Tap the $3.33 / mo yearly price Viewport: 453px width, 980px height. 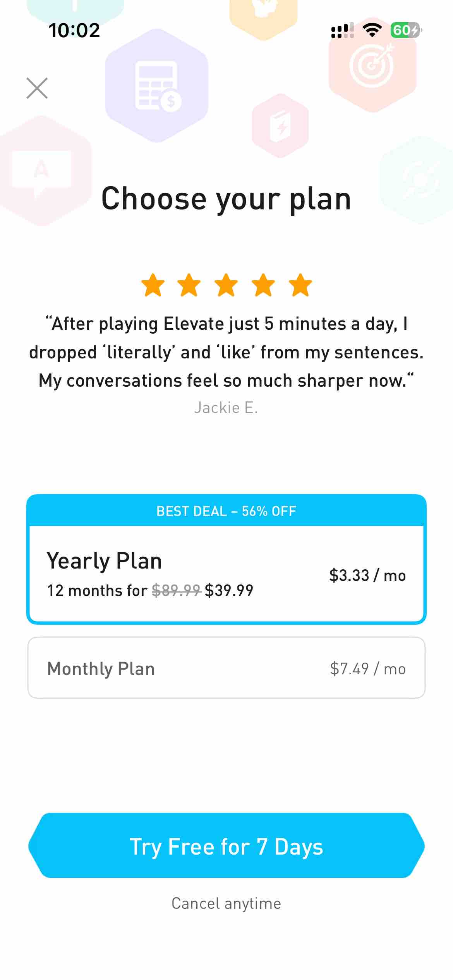[367, 576]
